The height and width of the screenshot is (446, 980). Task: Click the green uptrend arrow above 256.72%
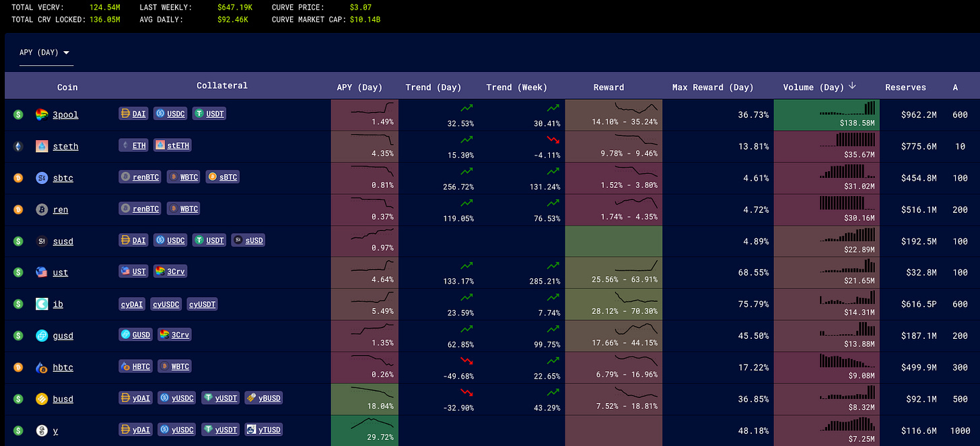click(466, 172)
